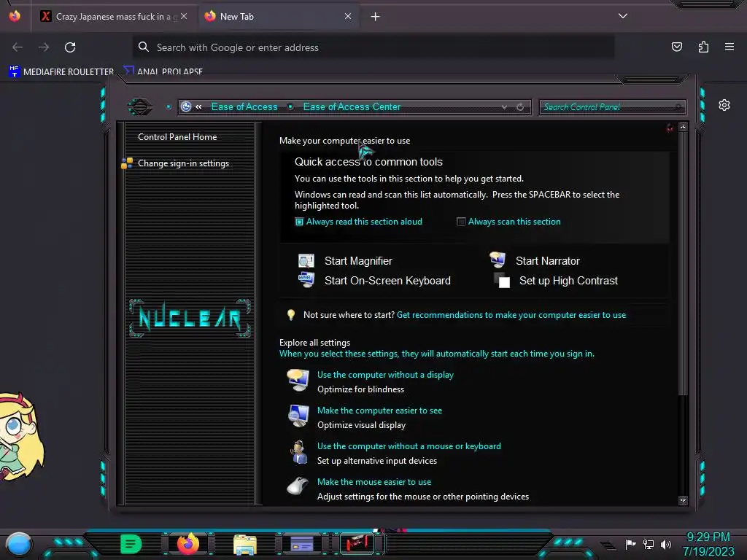The height and width of the screenshot is (560, 747).
Task: Open the green notes app on taskbar
Action: pos(131,544)
